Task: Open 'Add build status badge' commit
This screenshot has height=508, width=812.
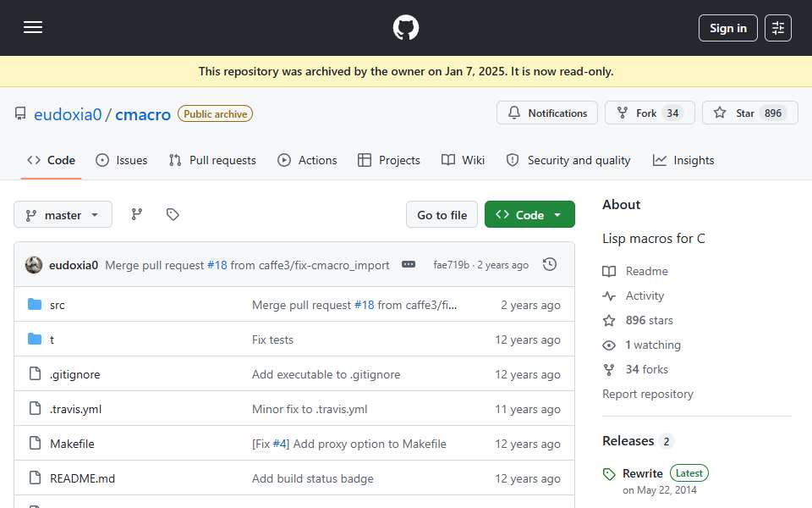Action: pos(312,478)
